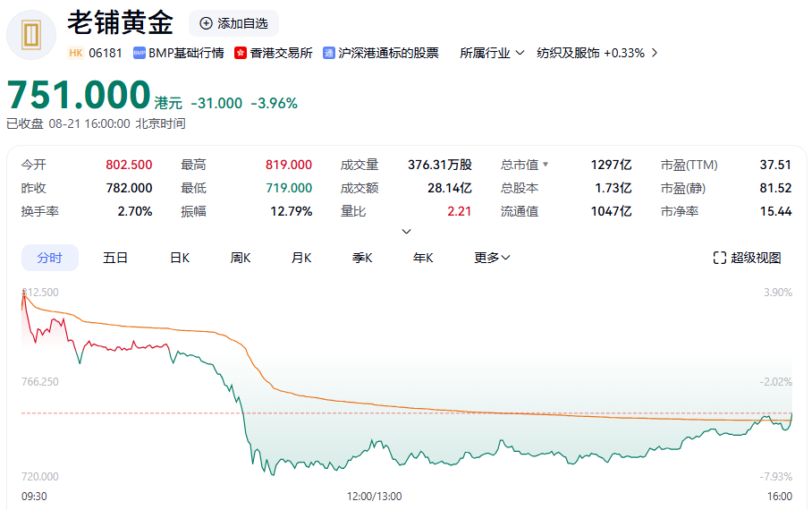Click the 香港交易所 red flag icon
812x510 pixels.
241,53
